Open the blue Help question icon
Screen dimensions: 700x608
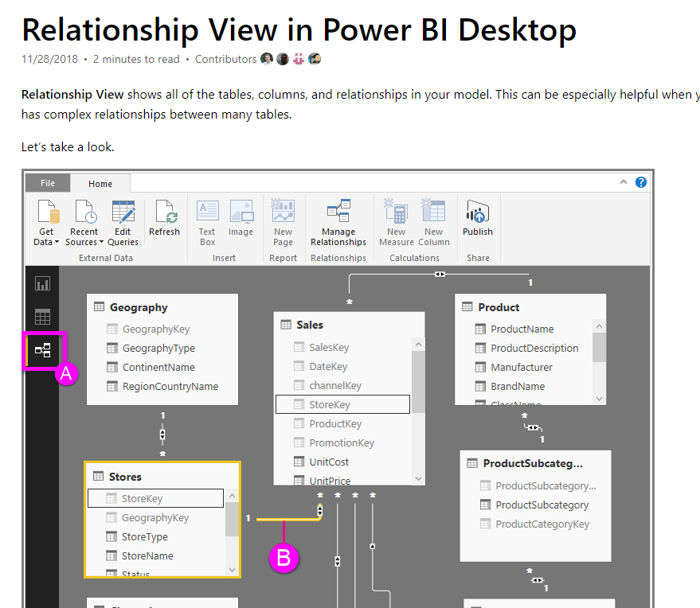(x=640, y=182)
